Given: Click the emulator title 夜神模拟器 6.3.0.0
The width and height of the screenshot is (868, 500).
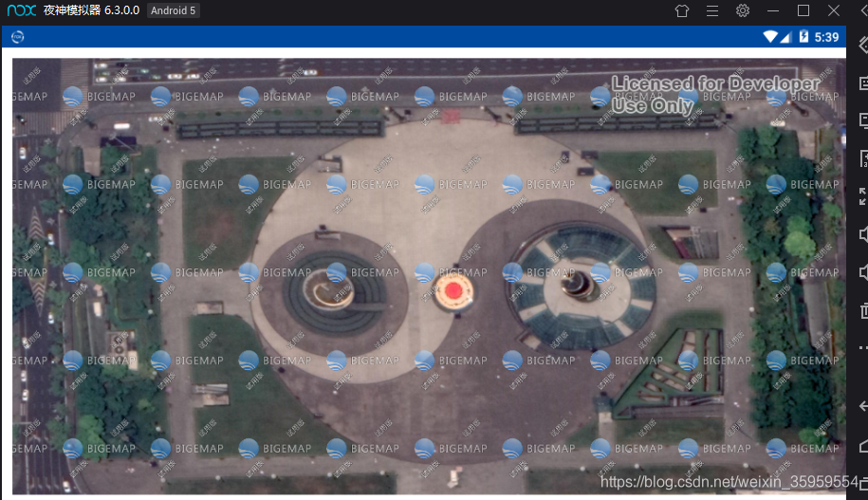Looking at the screenshot, I should coord(91,10).
